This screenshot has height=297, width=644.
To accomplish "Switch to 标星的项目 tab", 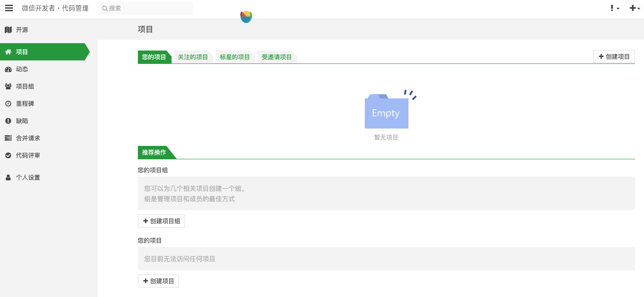I will point(235,57).
